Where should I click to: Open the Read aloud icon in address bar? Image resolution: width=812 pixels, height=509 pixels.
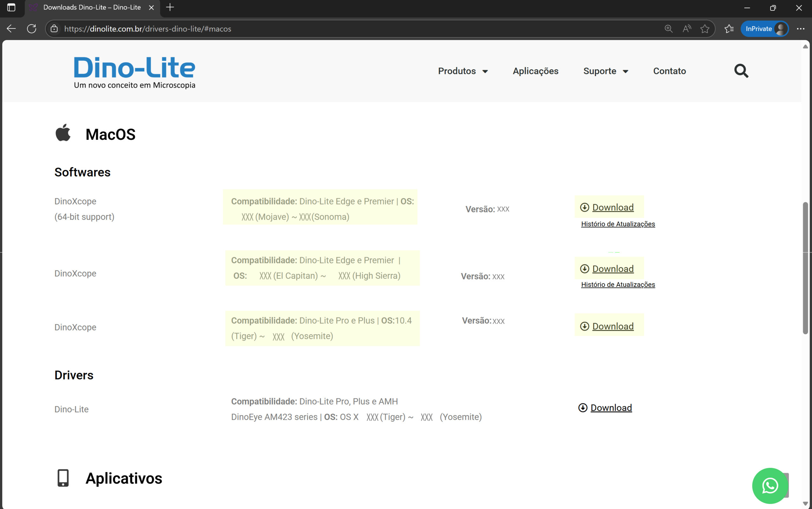pos(687,29)
